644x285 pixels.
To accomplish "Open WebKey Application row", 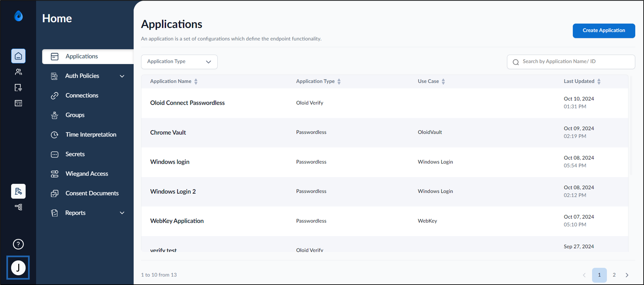I will 385,221.
